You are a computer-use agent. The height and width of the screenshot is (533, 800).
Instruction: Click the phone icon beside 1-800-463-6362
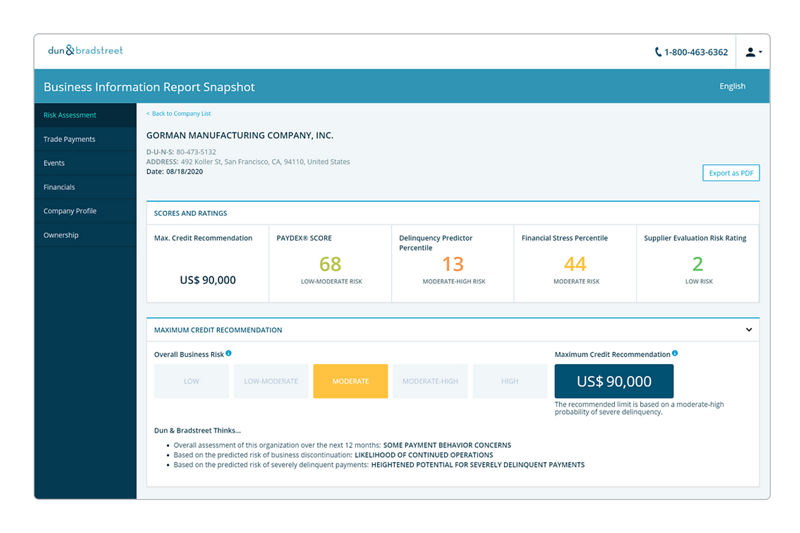[x=658, y=52]
